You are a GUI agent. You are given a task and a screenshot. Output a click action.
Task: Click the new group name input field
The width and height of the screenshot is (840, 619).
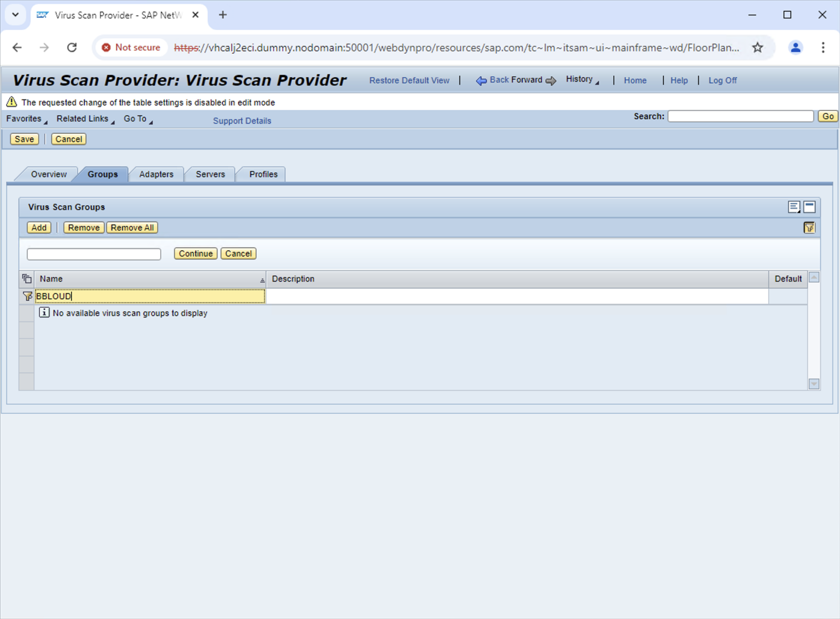point(94,254)
